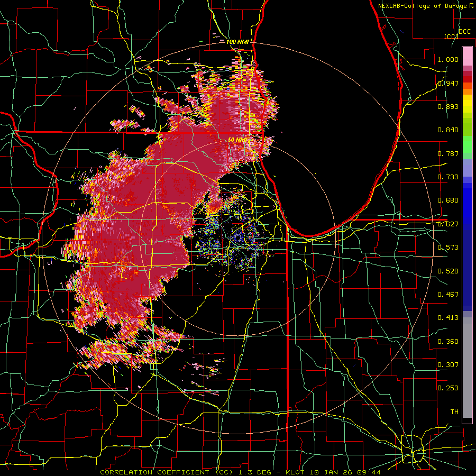
Task: Click the 50 NMI range ring label
Action: point(237,140)
